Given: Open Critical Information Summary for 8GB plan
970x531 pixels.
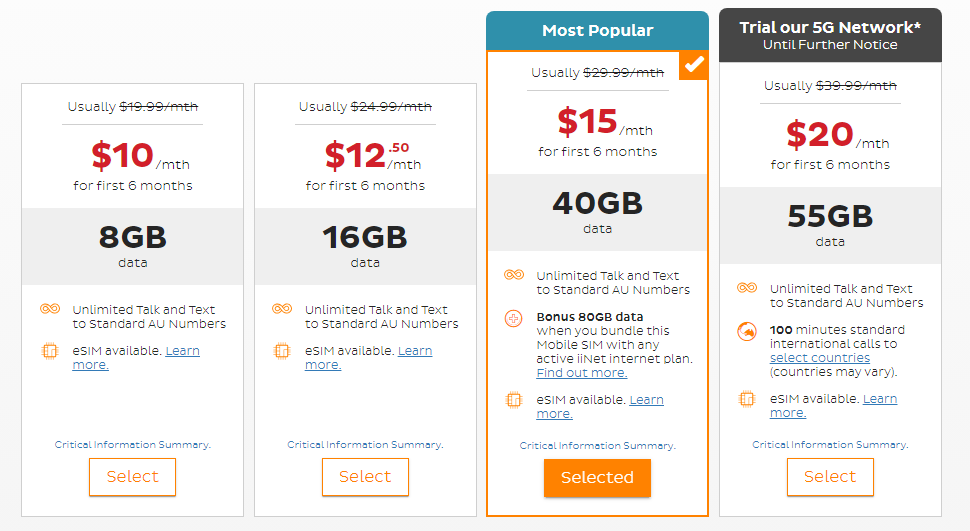Looking at the screenshot, I should point(132,445).
